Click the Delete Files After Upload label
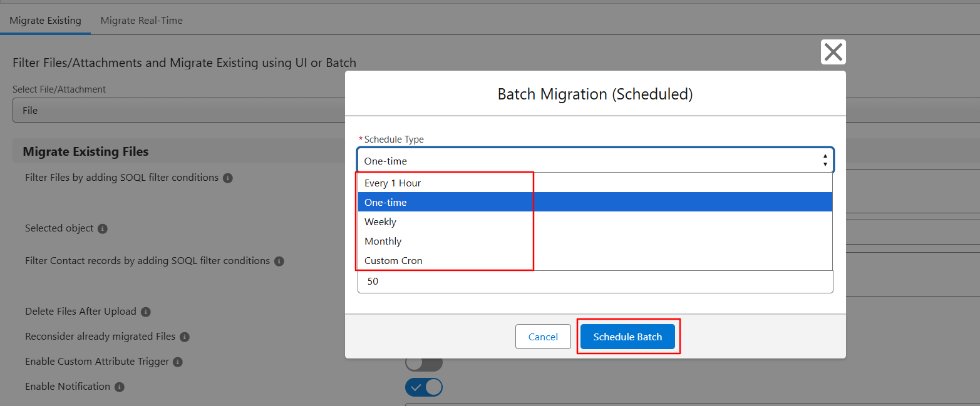Image resolution: width=980 pixels, height=406 pixels. pos(80,312)
